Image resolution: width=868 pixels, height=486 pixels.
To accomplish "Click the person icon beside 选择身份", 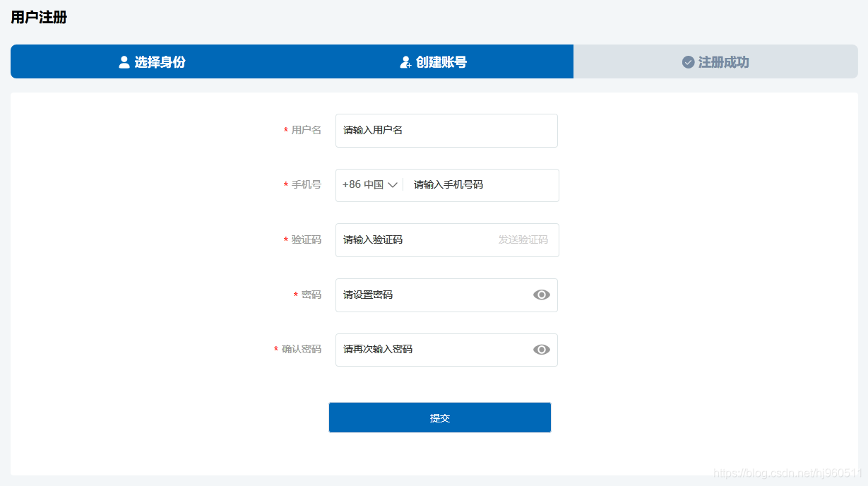I will pos(124,62).
